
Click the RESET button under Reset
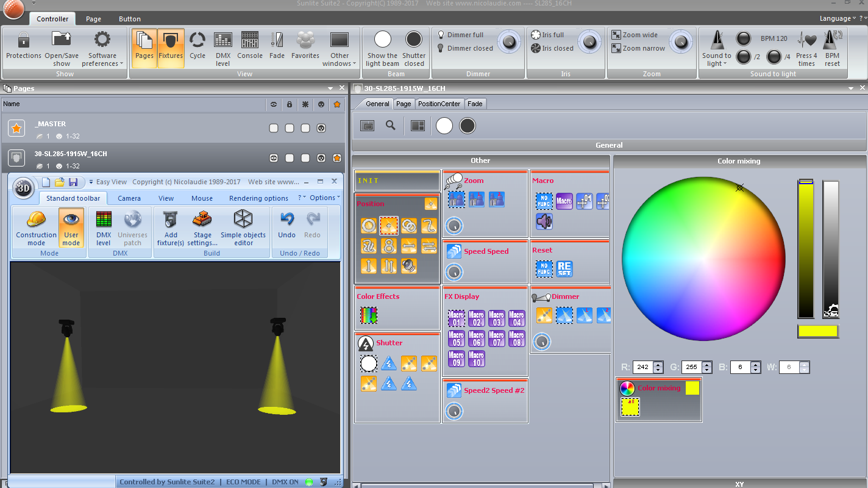564,269
